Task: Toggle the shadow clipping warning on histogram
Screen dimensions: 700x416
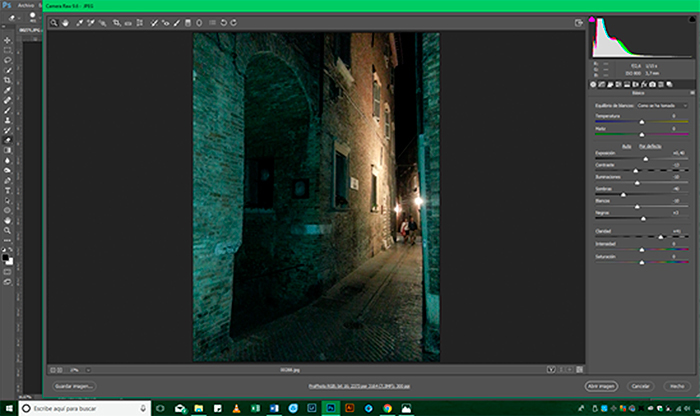Action: click(x=591, y=19)
